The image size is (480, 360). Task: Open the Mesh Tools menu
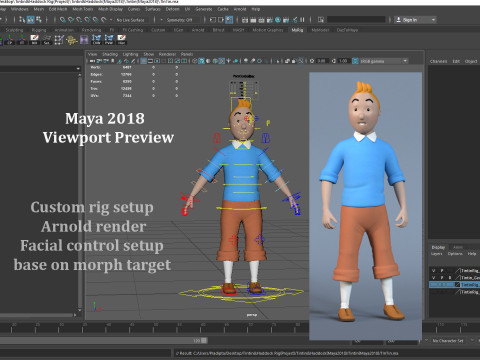coord(83,9)
